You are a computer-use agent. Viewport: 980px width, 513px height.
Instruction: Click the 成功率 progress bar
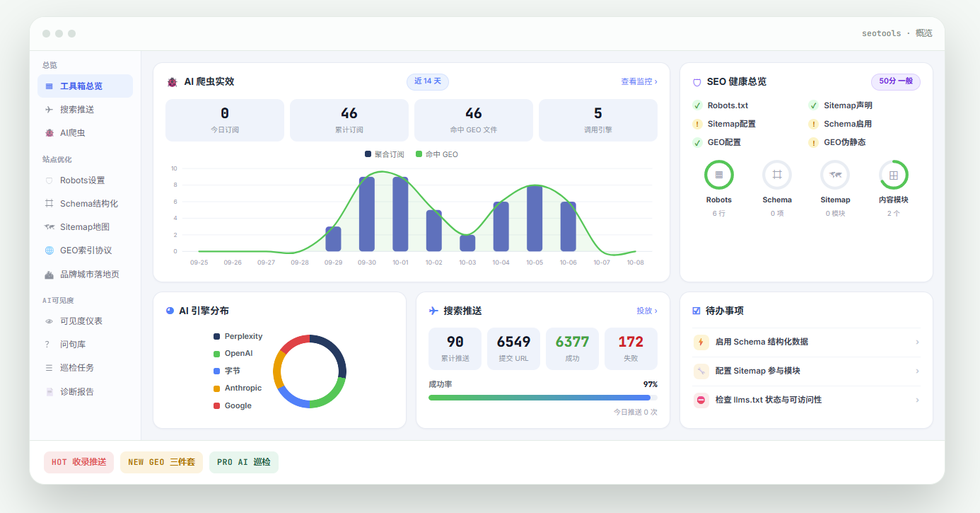[543, 398]
